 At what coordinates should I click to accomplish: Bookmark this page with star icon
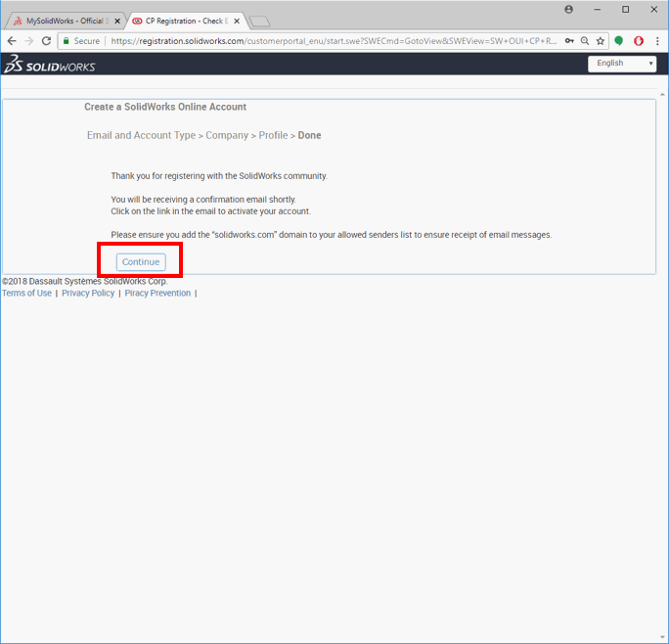[x=601, y=41]
